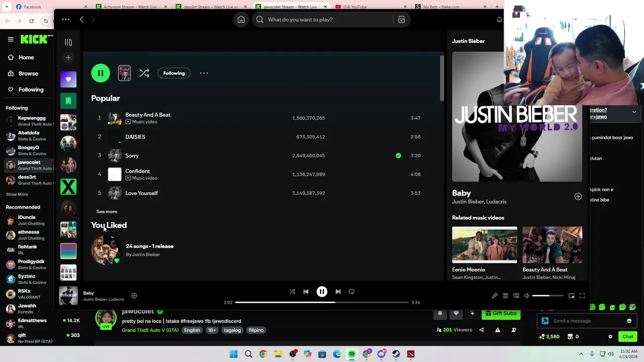Viewport: 644px width, 362px height.
Task: Enter full screen player view
Action: tap(582, 296)
